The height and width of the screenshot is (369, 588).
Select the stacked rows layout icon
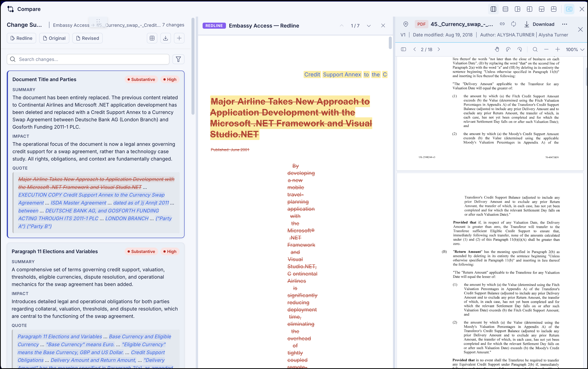(x=505, y=9)
